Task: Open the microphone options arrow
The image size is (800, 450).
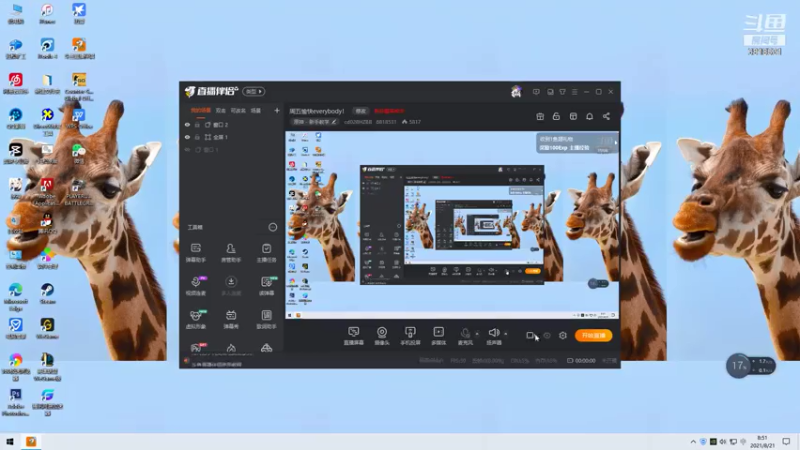Action: pyautogui.click(x=478, y=334)
